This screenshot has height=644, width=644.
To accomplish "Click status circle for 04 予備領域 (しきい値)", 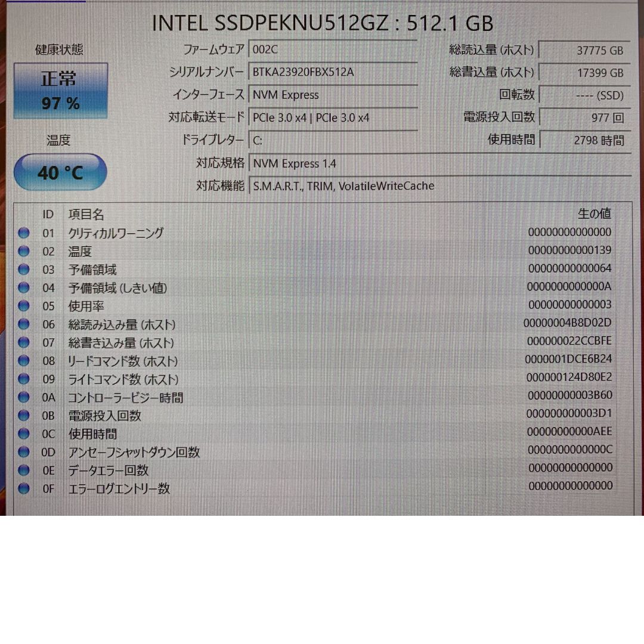I will [x=24, y=287].
